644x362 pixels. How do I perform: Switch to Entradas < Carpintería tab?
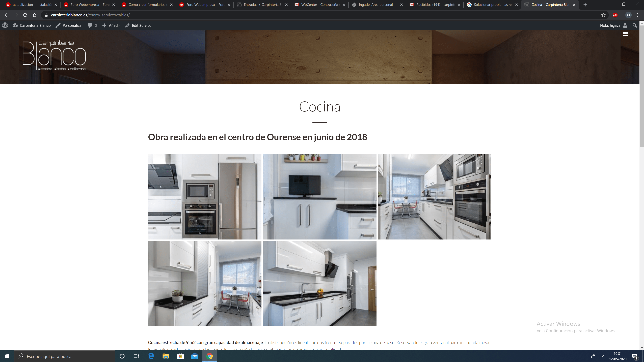point(262,5)
